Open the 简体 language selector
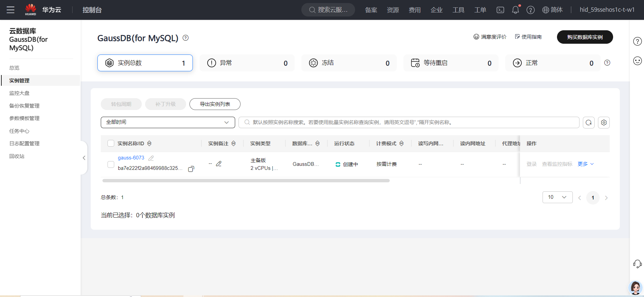Viewport: 644px width, 297px height. point(552,10)
